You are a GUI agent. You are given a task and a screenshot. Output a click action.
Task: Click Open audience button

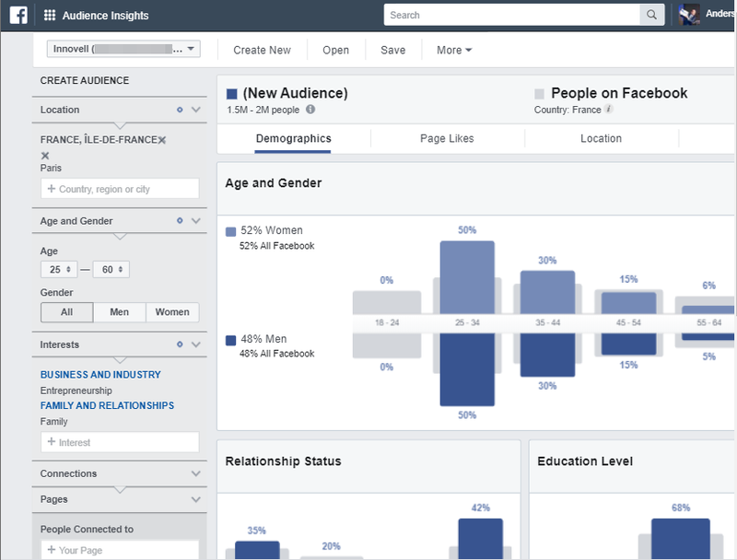coord(335,50)
